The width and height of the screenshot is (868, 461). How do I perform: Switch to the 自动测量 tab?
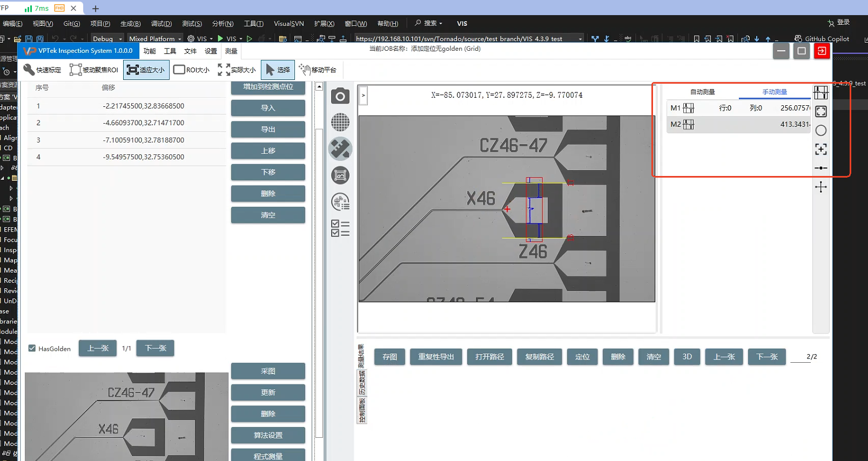[702, 92]
